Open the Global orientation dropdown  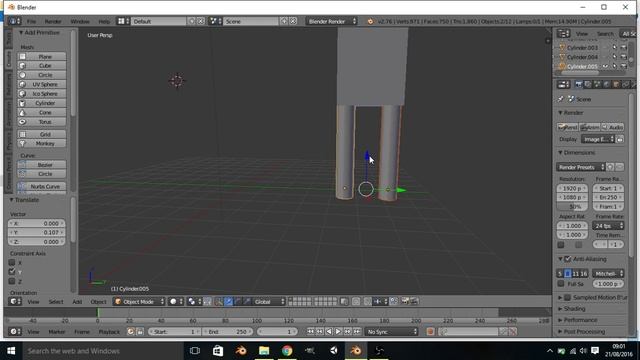[269, 302]
